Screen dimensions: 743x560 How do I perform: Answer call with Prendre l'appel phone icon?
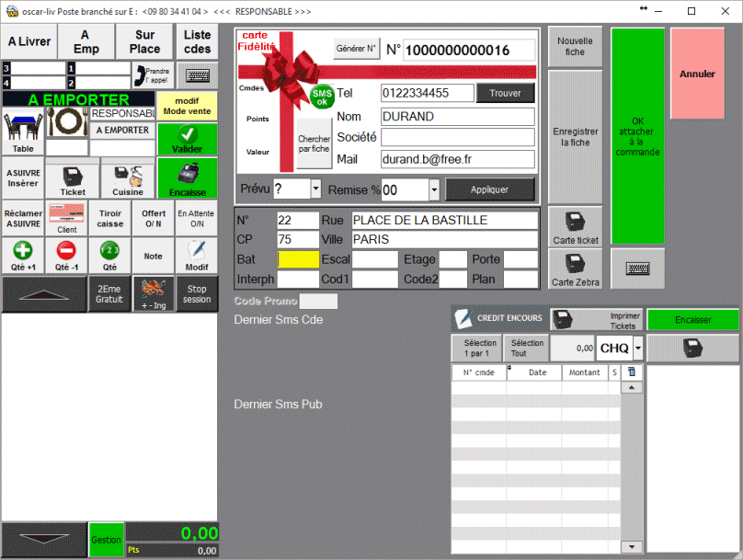(152, 74)
